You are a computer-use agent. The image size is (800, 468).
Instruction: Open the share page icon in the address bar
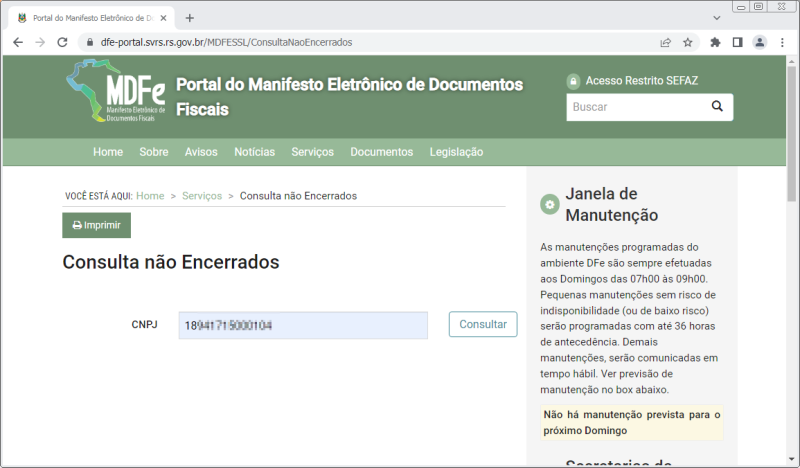(x=665, y=42)
